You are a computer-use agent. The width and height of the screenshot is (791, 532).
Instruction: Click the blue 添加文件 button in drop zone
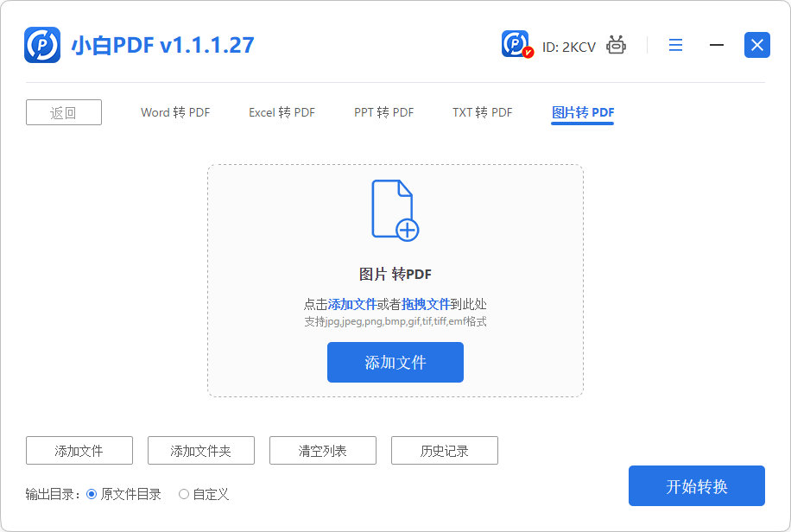(395, 362)
